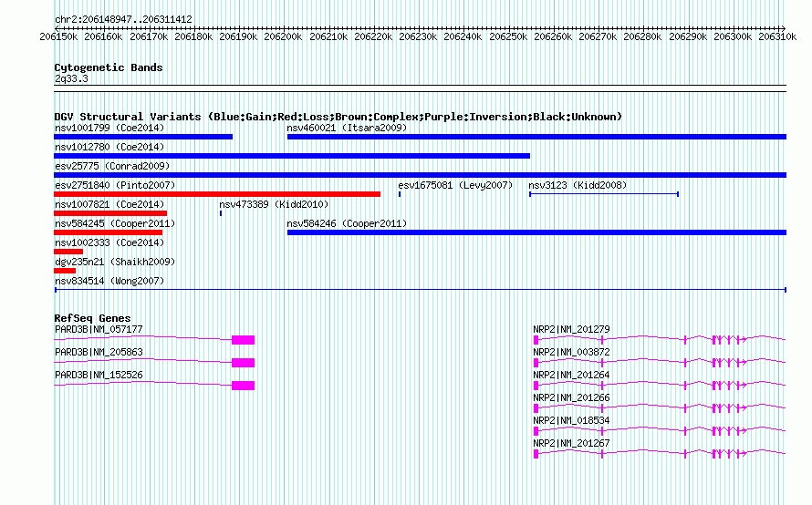The height and width of the screenshot is (505, 812).
Task: Click the NRP2|NM_201267 gene label
Action: coord(571,443)
